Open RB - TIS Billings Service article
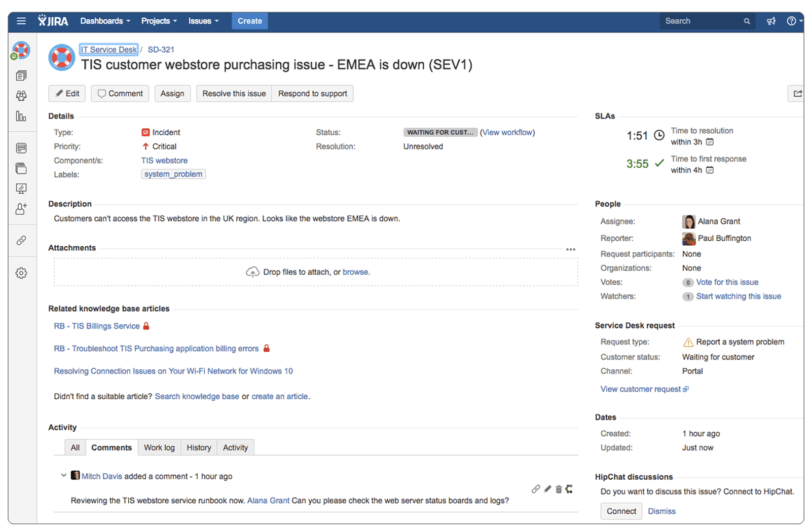Viewport: 811px width, 532px height. 97,326
